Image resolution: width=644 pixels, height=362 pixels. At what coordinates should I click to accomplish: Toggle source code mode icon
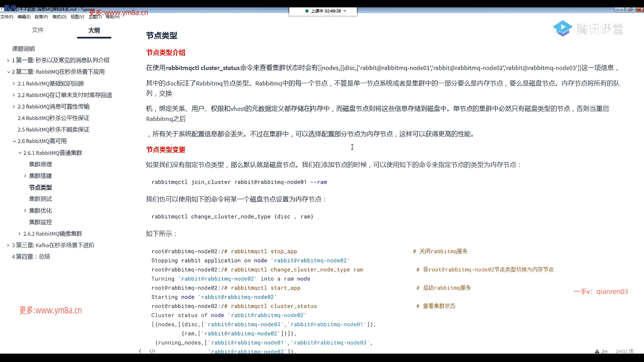pos(152,351)
